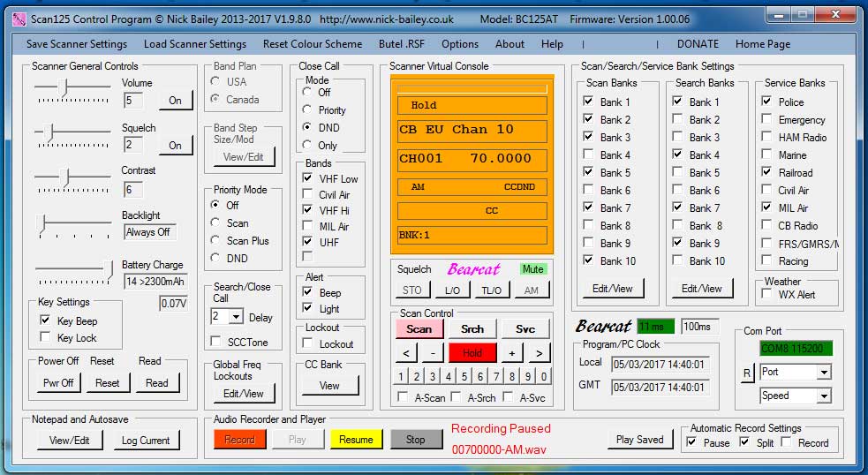The width and height of the screenshot is (868, 475).
Task: Open Band Step Size/Mod View/Edit
Action: click(243, 157)
